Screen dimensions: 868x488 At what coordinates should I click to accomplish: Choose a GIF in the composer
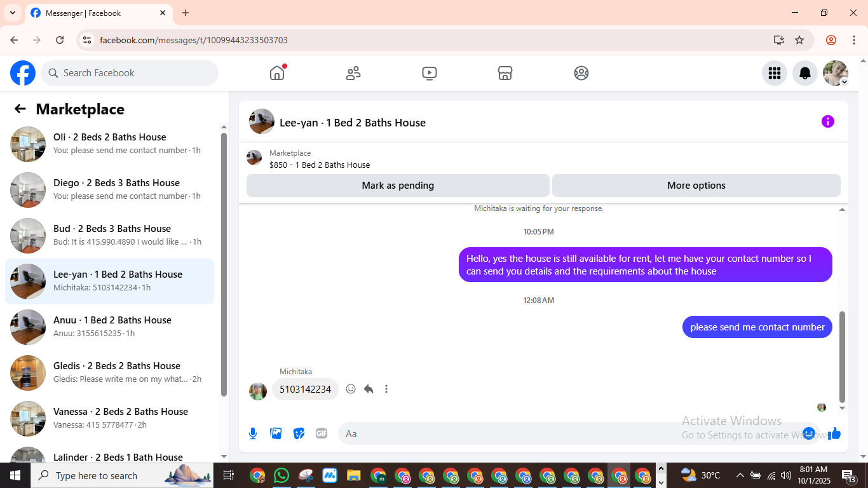click(x=322, y=433)
